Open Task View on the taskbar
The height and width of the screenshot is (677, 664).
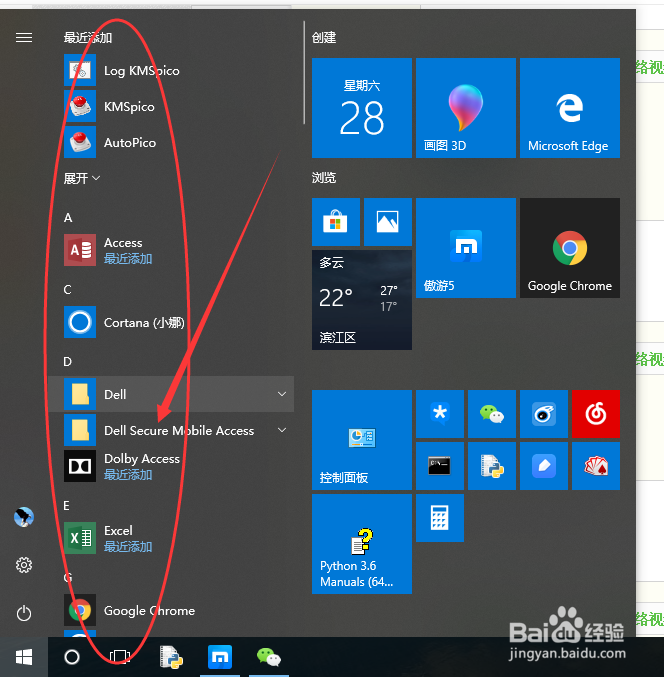pos(120,657)
